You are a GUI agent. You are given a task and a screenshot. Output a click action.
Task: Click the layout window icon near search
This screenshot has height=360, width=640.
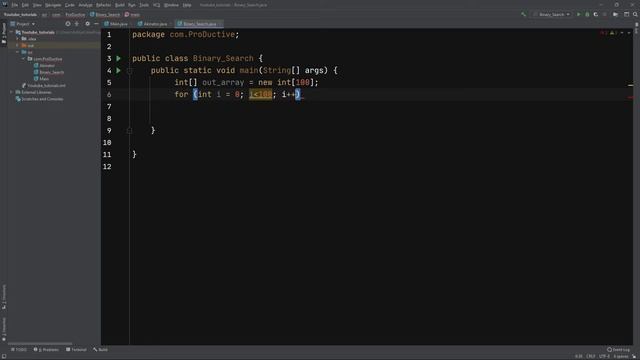click(627, 14)
